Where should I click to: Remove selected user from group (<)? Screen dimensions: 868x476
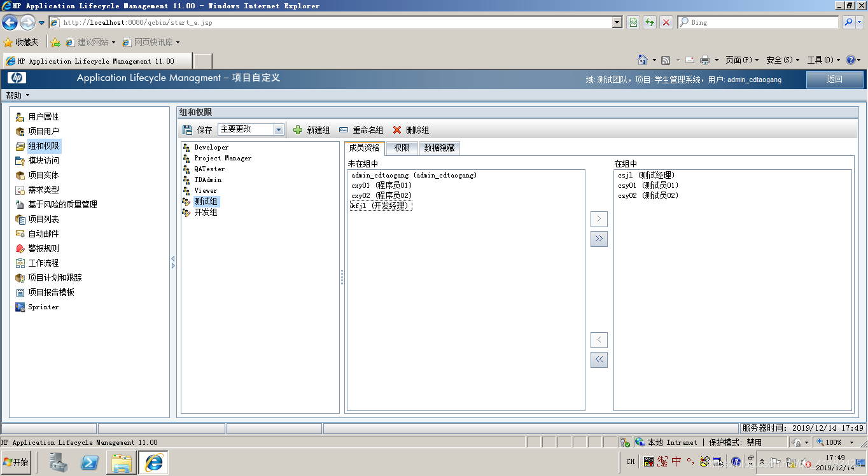pos(599,340)
